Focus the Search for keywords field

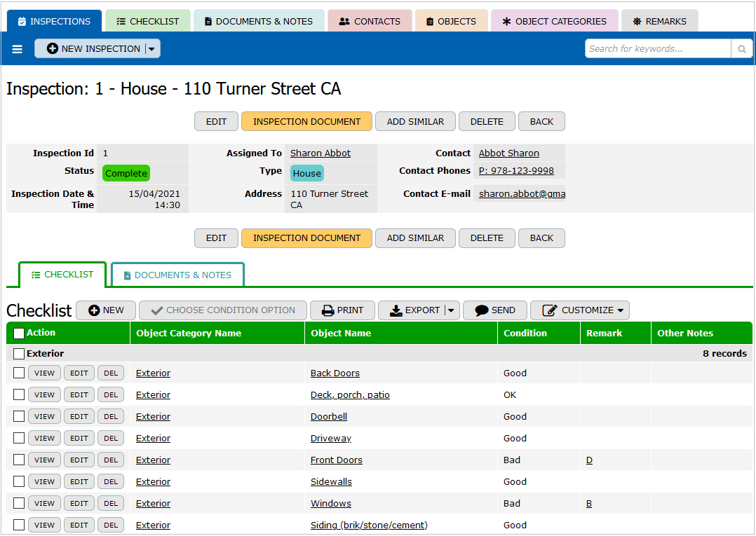point(657,49)
